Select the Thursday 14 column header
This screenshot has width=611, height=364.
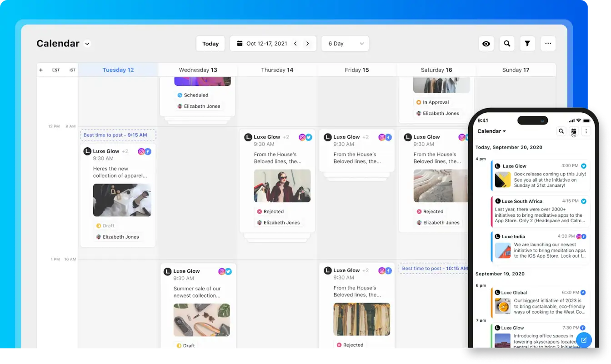[x=277, y=70]
